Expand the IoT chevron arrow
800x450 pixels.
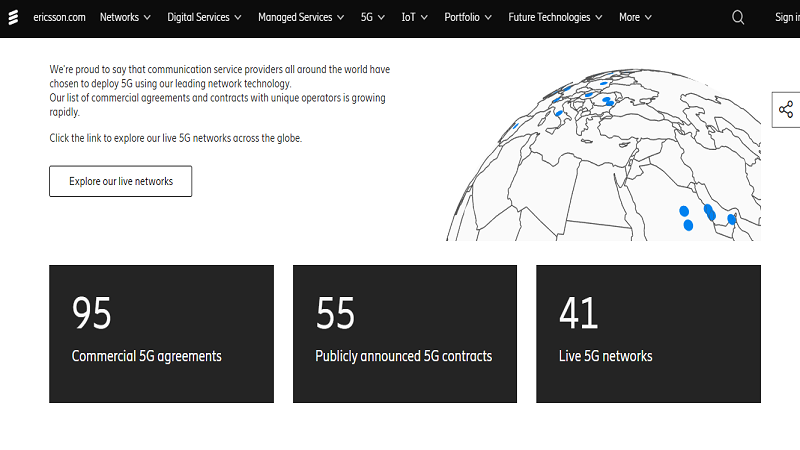(424, 17)
